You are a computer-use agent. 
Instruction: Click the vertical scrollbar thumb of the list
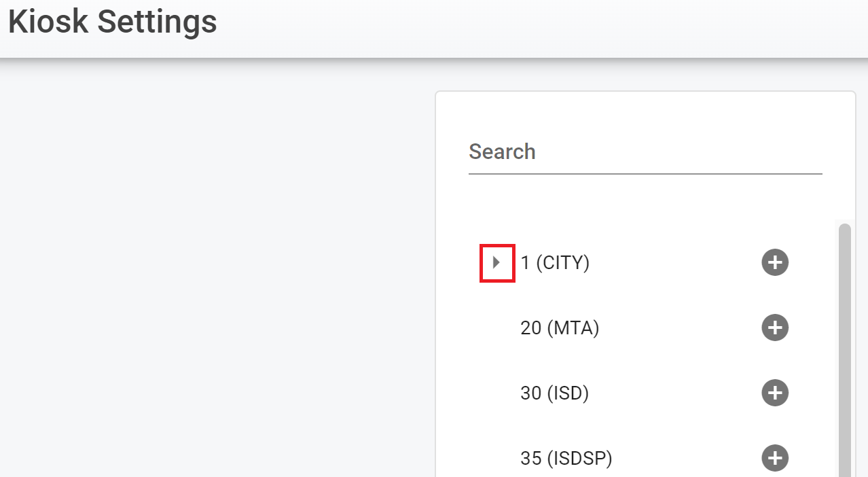(x=844, y=340)
